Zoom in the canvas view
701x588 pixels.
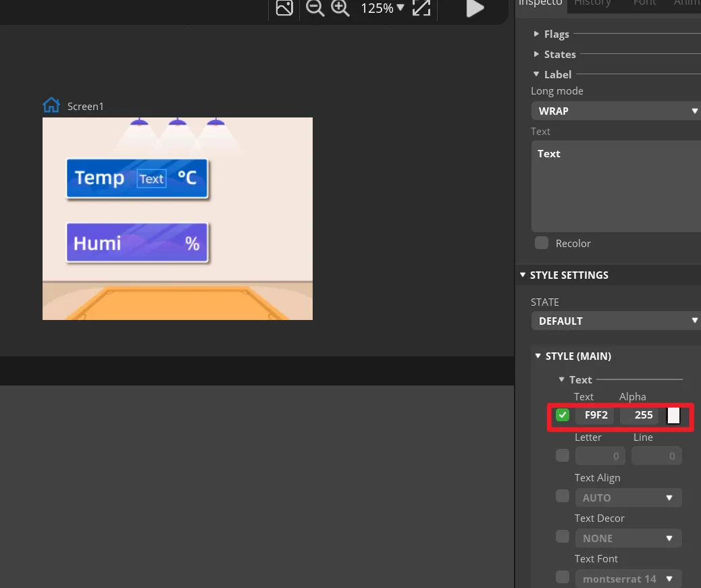point(340,8)
